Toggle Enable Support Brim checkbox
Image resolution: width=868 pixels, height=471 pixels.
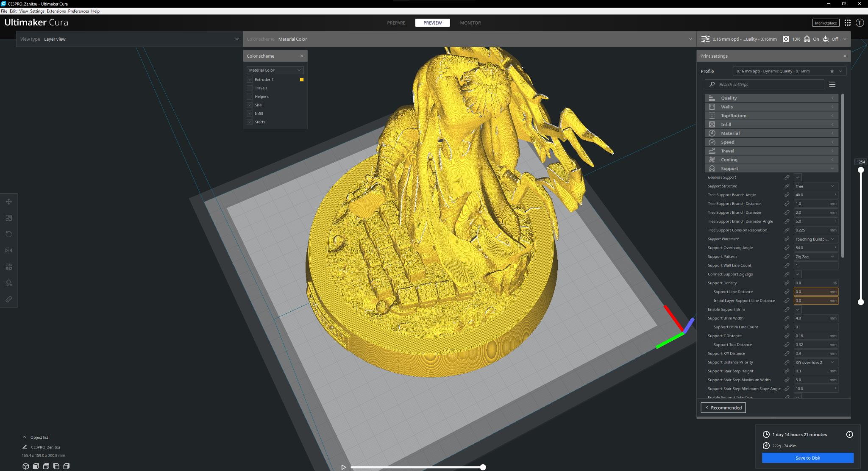(x=798, y=309)
